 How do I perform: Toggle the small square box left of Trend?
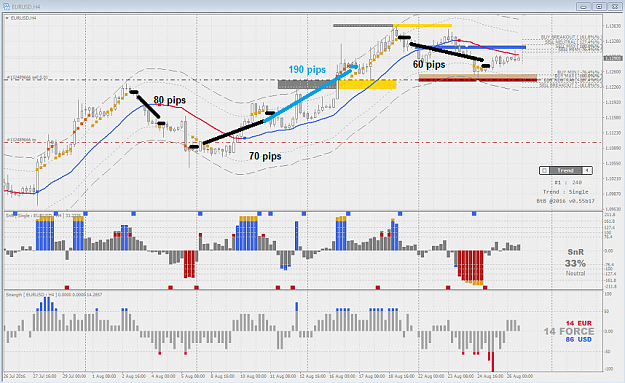[544, 171]
